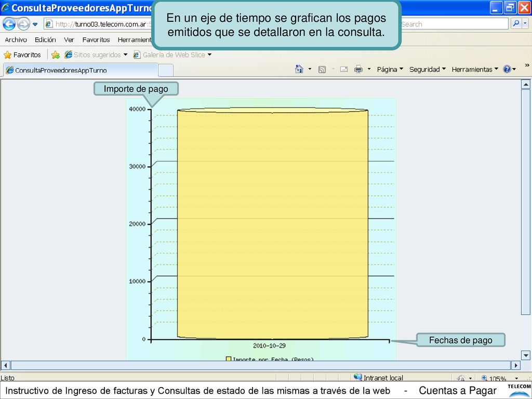Image resolution: width=532 pixels, height=399 pixels.
Task: Expand the Print options dropdown arrow
Action: click(x=369, y=69)
